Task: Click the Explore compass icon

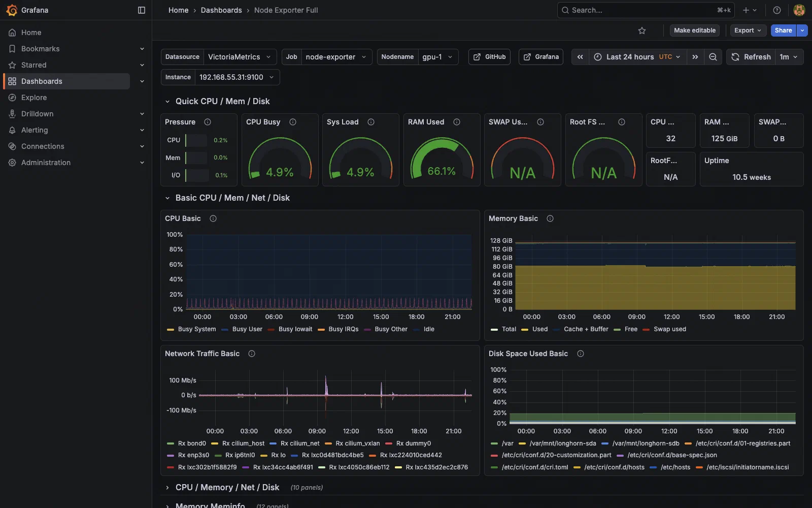Action: (x=12, y=98)
